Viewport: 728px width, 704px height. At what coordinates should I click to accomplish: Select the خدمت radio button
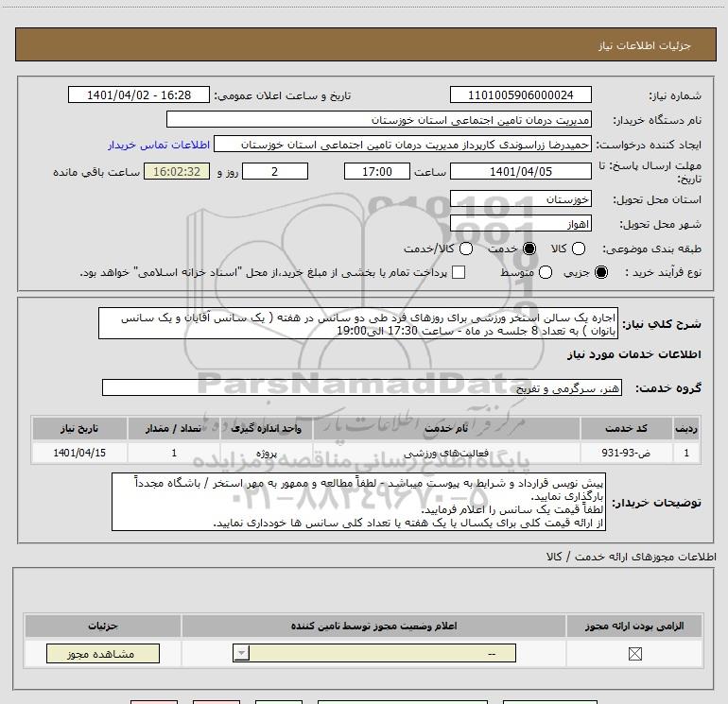(529, 249)
